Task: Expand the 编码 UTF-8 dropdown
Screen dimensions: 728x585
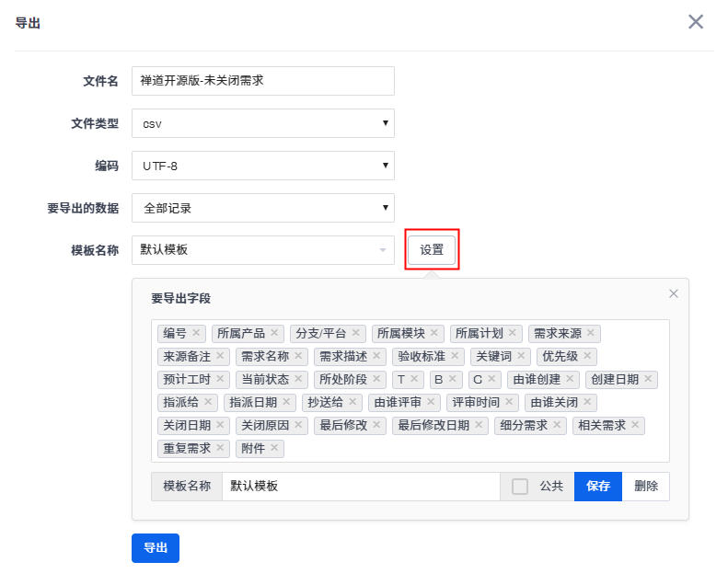Action: coord(262,166)
